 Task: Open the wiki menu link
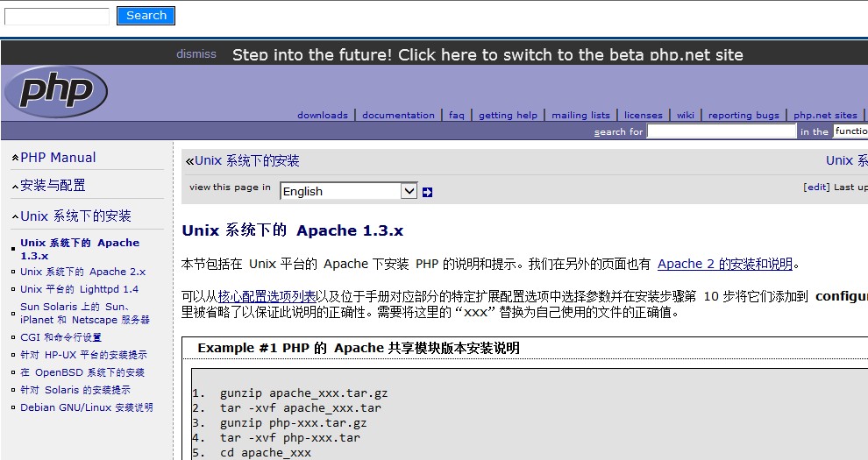click(x=686, y=115)
